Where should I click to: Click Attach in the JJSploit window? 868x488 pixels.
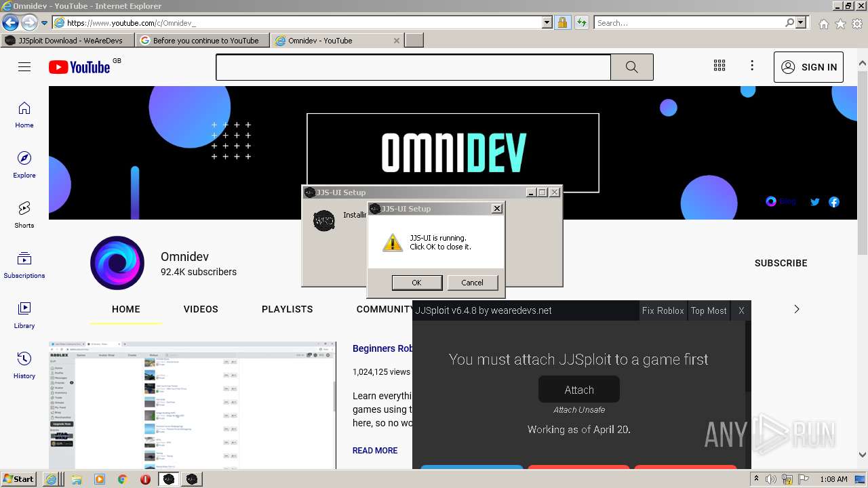tap(579, 390)
